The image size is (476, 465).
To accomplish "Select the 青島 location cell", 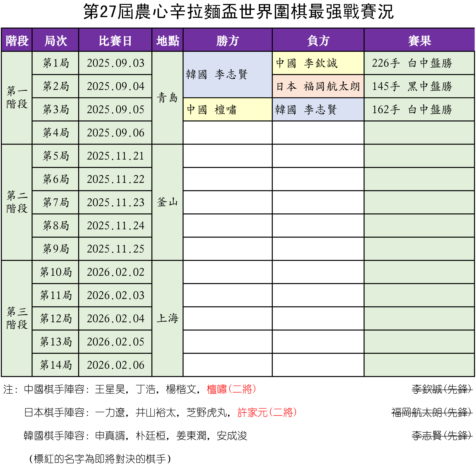I will pos(167,98).
